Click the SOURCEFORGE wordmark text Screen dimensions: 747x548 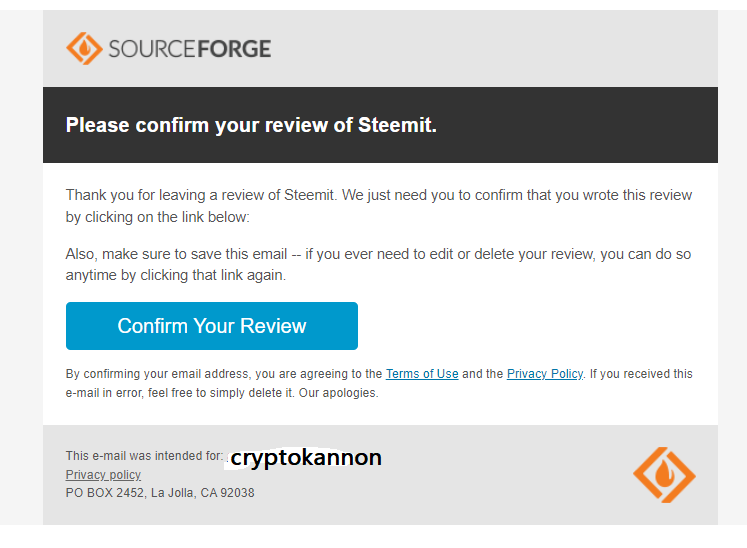click(190, 48)
